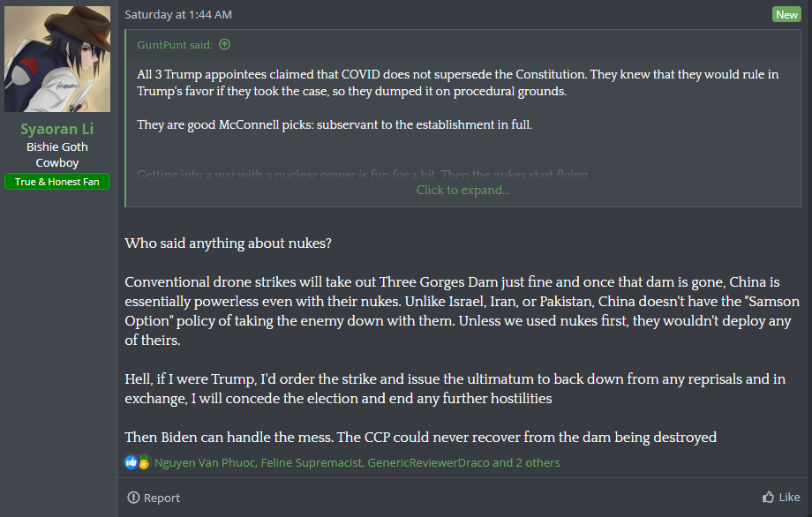Viewport: 812px width, 517px height.
Task: Click the blue thumbs-up reaction icon
Action: [x=131, y=462]
